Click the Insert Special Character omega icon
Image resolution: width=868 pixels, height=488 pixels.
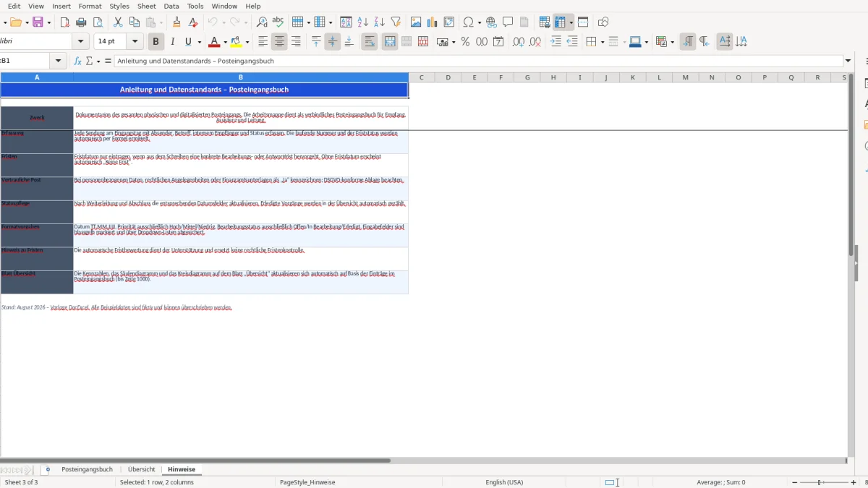(x=469, y=22)
